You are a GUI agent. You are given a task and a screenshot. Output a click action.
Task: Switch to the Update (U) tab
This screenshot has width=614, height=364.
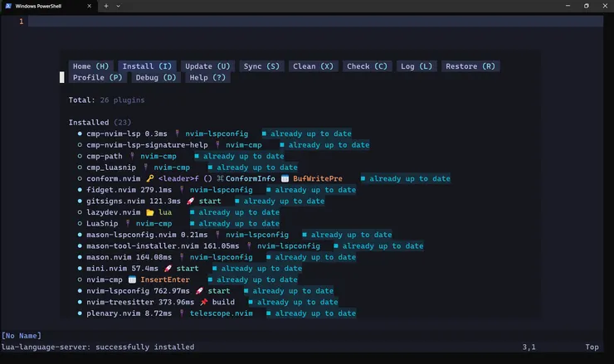tap(207, 66)
